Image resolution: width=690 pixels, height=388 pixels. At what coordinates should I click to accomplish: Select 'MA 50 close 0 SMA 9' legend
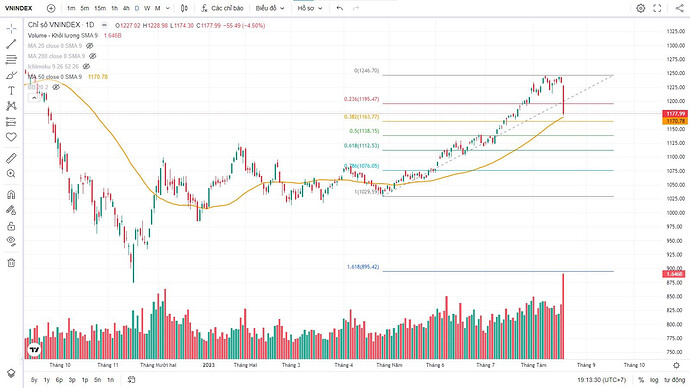(55, 77)
